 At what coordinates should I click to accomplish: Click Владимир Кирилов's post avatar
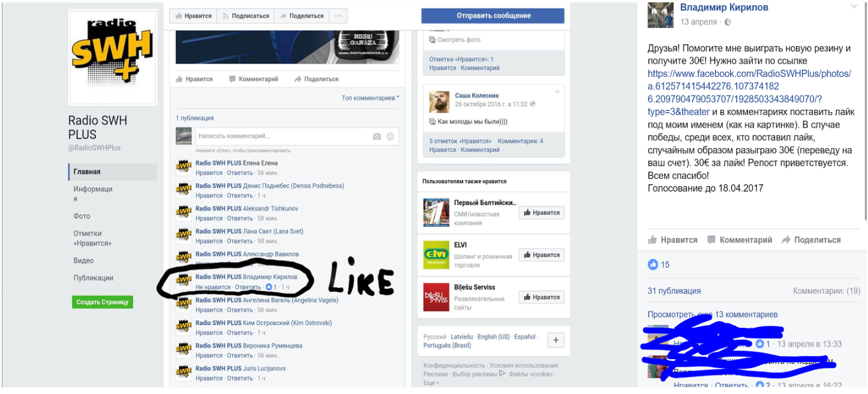(660, 15)
